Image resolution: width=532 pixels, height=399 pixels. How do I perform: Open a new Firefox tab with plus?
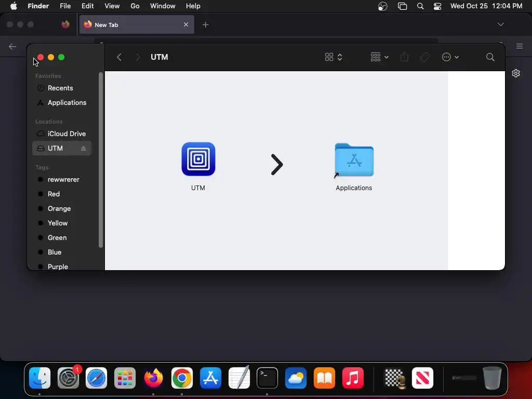point(205,24)
